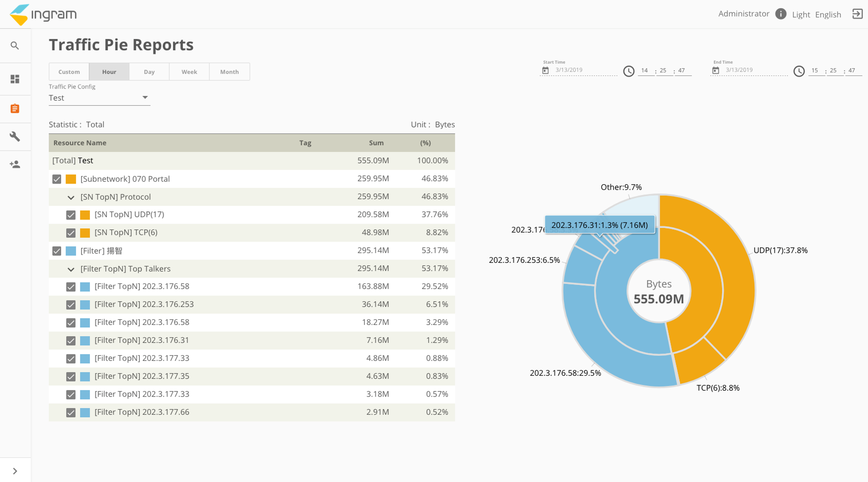Click the info icon next to Administrator
Image resolution: width=868 pixels, height=482 pixels.
(781, 14)
